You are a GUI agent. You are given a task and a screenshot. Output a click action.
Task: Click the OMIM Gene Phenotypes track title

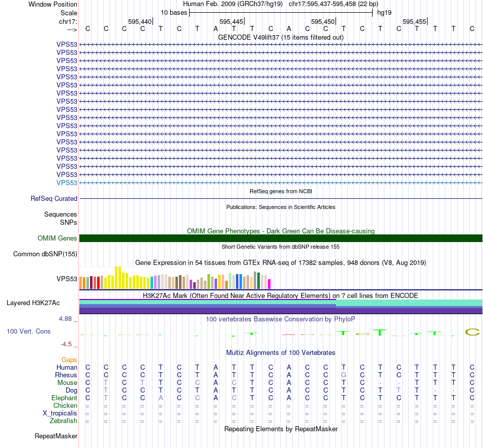click(x=281, y=231)
